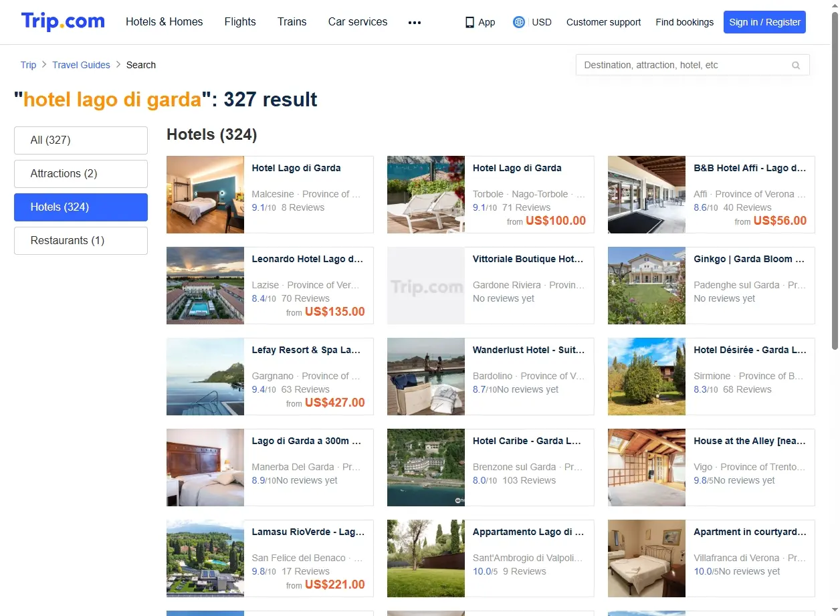
Task: Click Hotel Lago di Garda Malcesine title
Action: click(296, 168)
